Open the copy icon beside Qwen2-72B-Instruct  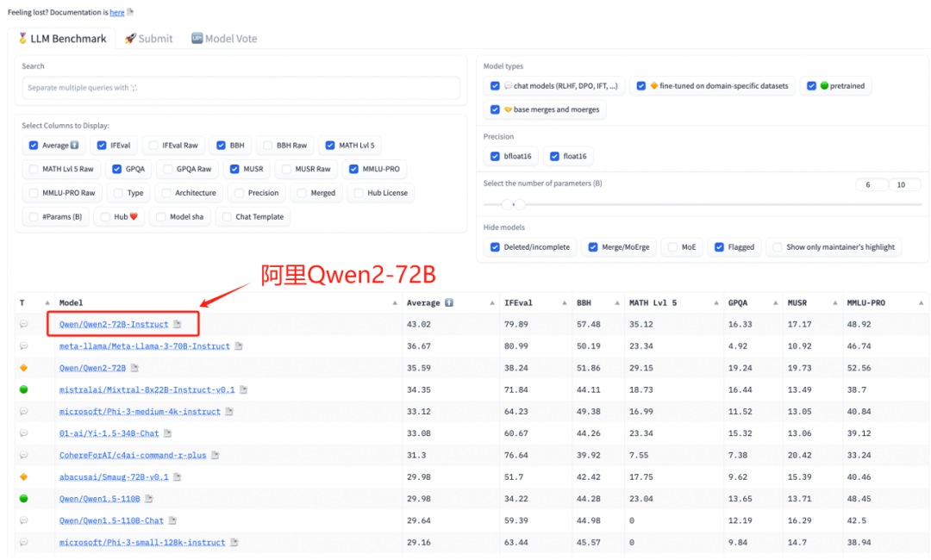tap(177, 325)
